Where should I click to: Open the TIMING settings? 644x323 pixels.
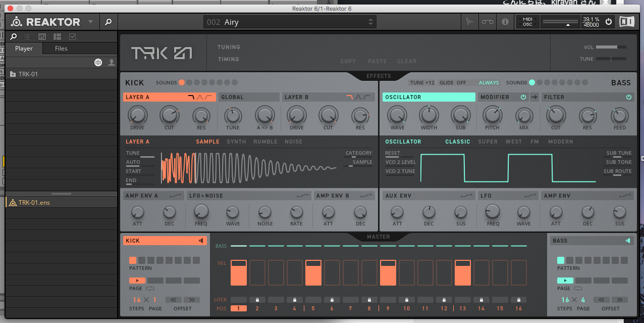coord(228,59)
